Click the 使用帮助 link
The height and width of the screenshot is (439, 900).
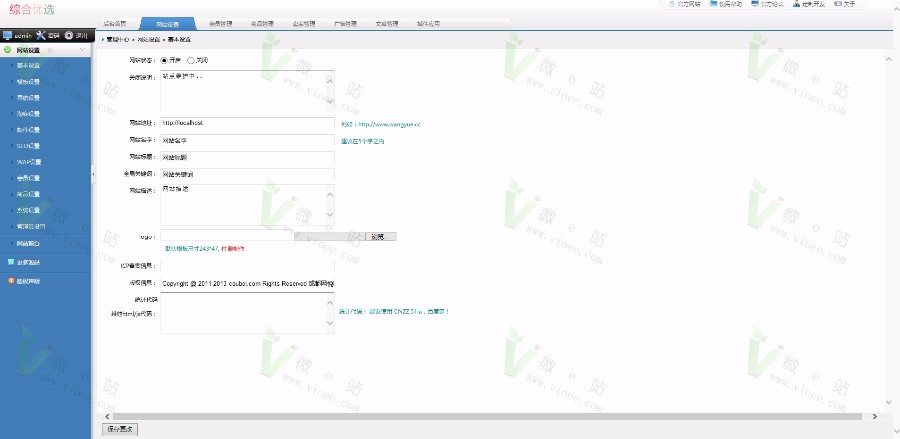[730, 3]
